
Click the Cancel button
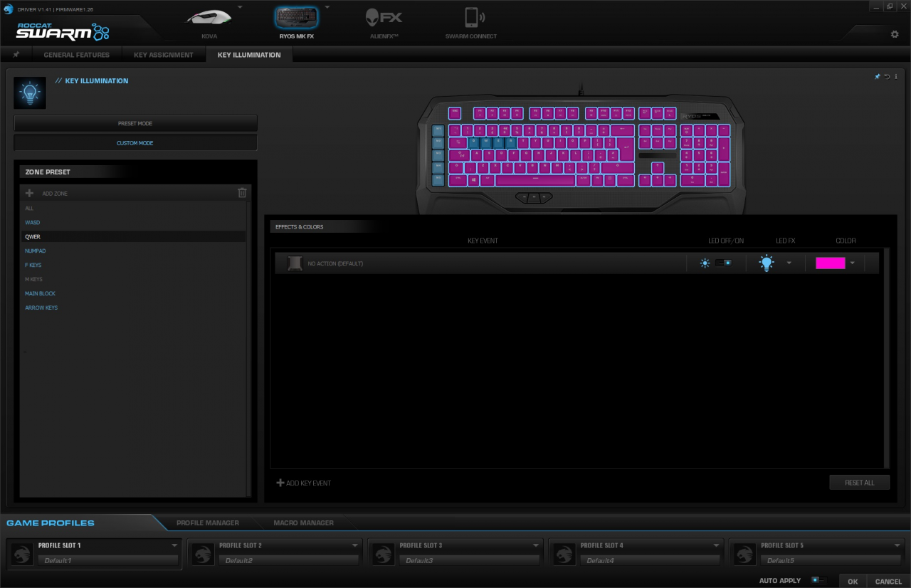coord(889,581)
